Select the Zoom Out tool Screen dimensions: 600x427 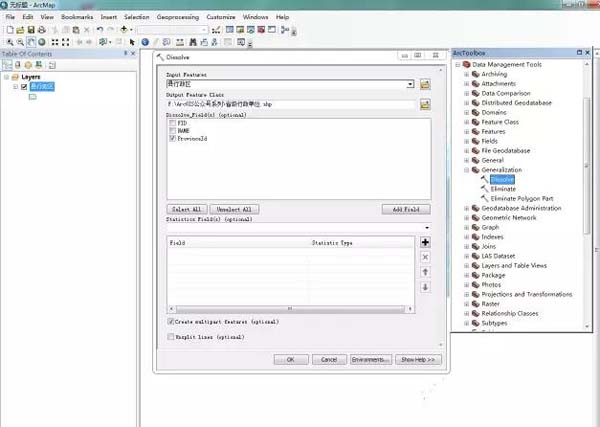pos(20,42)
